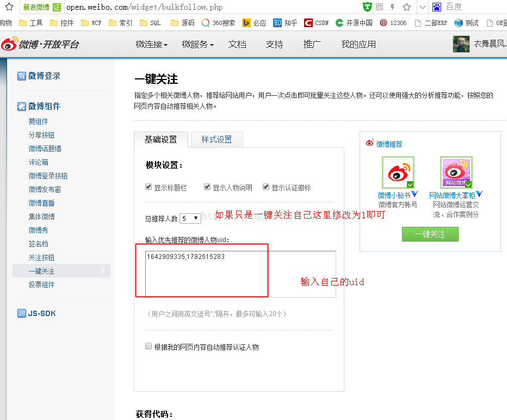Switch to the 基础设置 tab
Viewport: 507px width, 420px height.
160,140
